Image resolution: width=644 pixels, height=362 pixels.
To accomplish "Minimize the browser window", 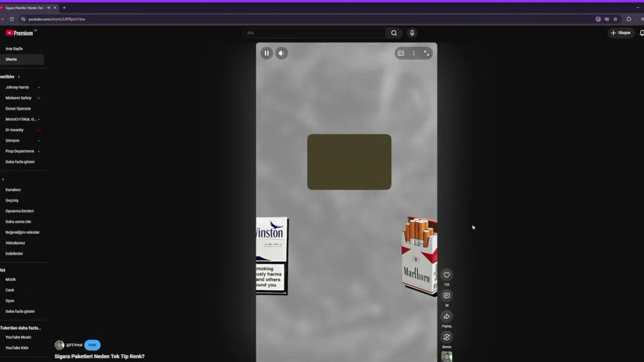I will 638,8.
